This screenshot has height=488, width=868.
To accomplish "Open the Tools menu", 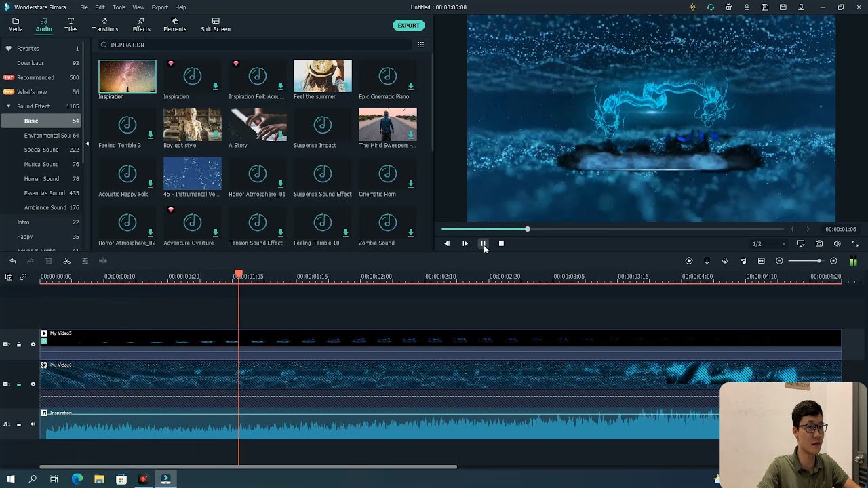I will pyautogui.click(x=119, y=7).
